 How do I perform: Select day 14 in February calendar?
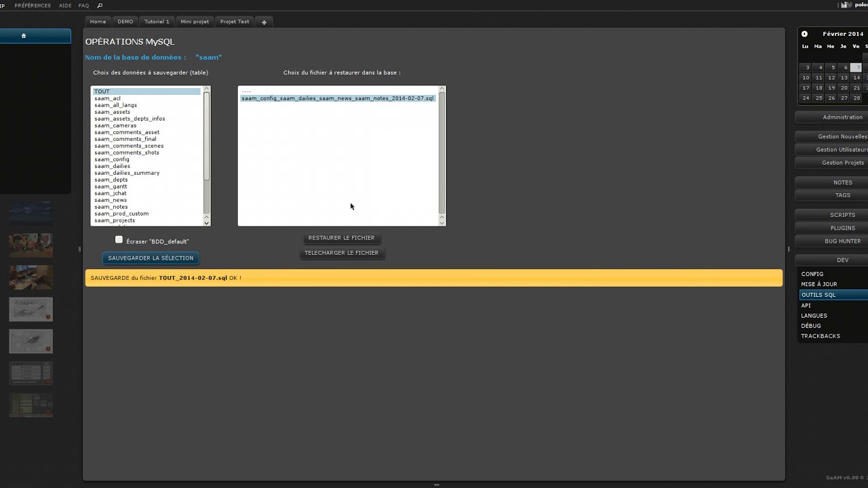click(x=856, y=78)
